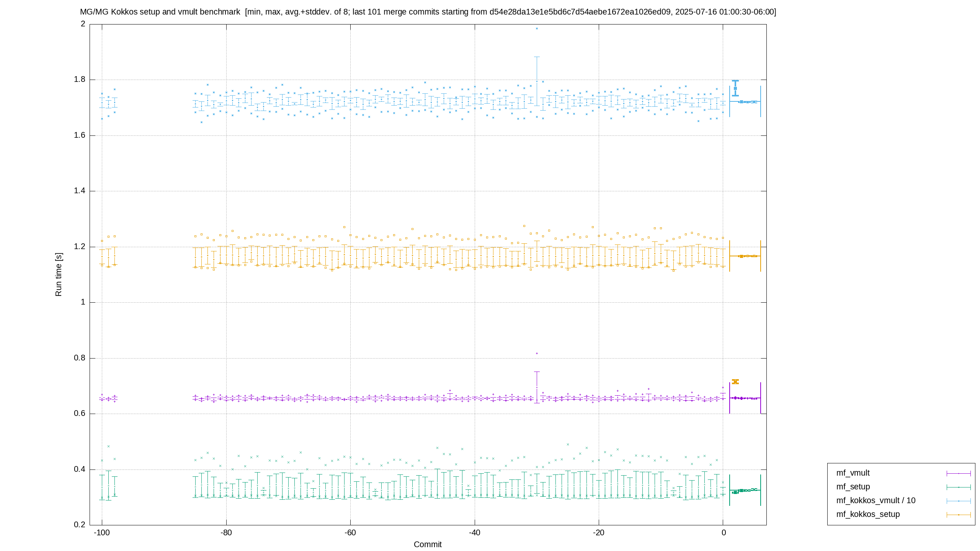Viewport: 980px width, 551px height.
Task: Click the mf_vmult legend label
Action: coord(853,473)
